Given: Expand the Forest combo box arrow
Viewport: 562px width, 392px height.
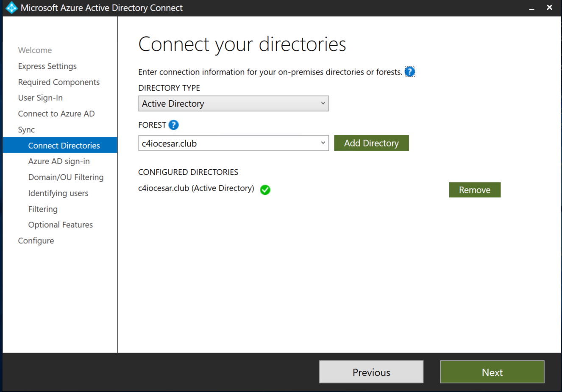Looking at the screenshot, I should [x=323, y=143].
